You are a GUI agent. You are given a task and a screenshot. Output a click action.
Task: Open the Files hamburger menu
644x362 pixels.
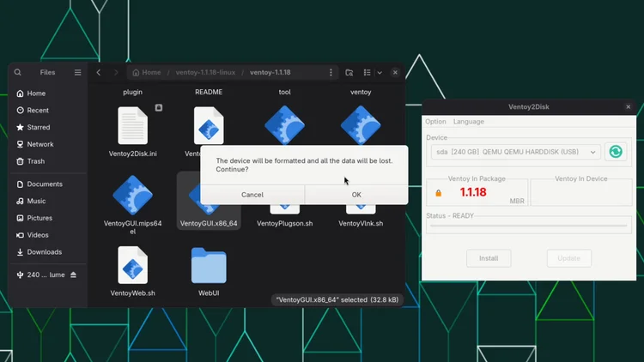coord(77,72)
